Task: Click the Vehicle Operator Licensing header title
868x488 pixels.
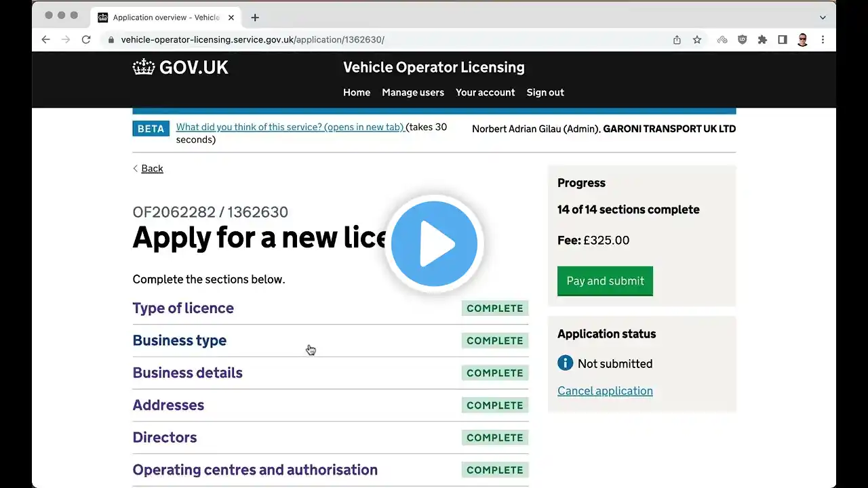Action: (434, 67)
